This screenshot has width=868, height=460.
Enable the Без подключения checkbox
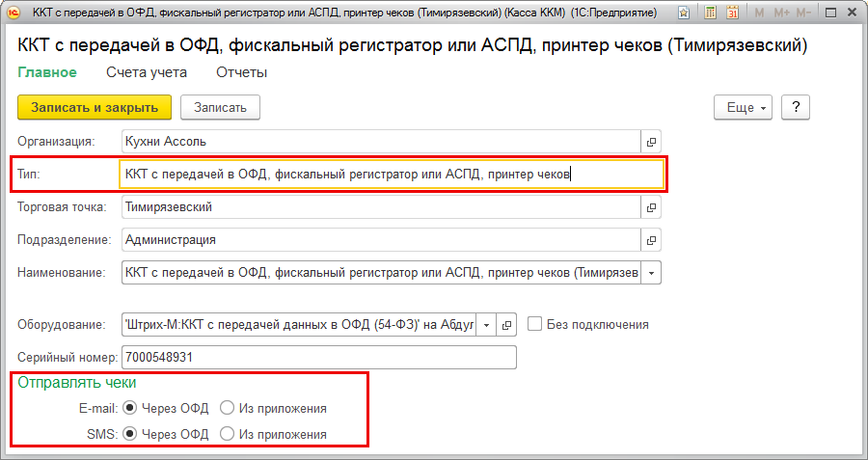(534, 324)
